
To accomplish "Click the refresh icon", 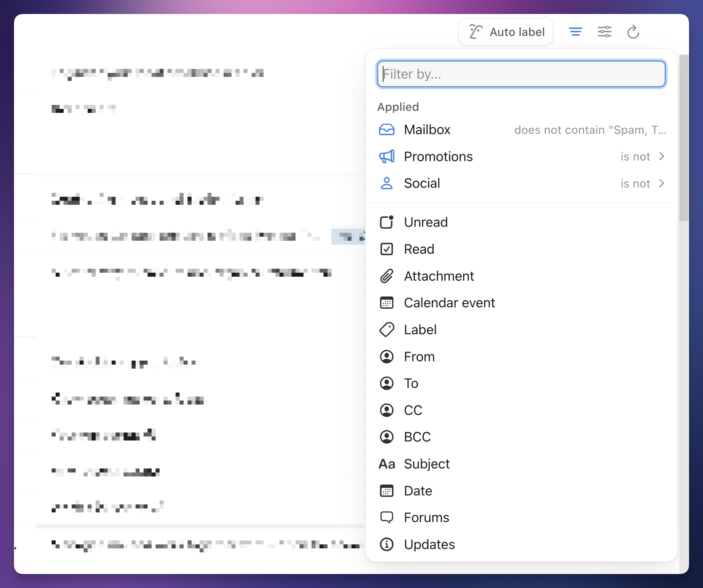I will [x=633, y=32].
